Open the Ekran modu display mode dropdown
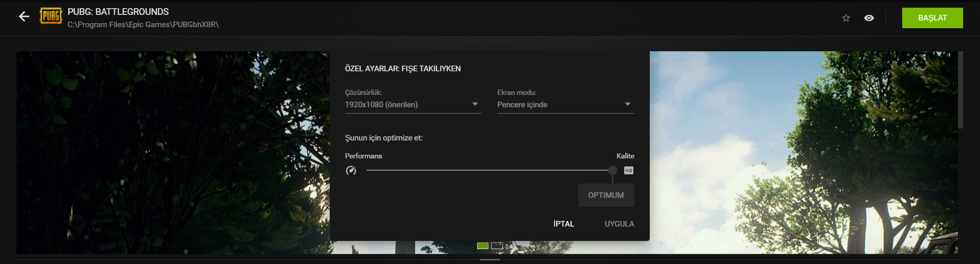980x264 pixels. coord(566,105)
